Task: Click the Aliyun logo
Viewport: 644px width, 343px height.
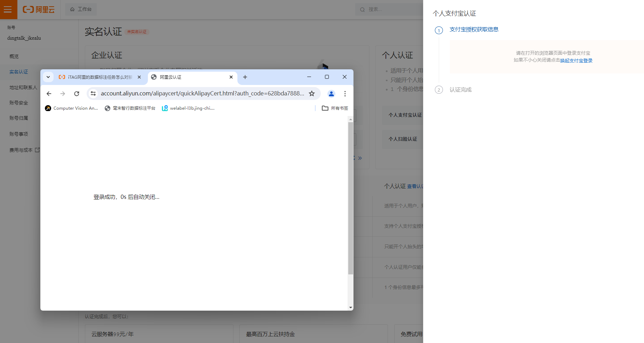Action: (x=39, y=9)
